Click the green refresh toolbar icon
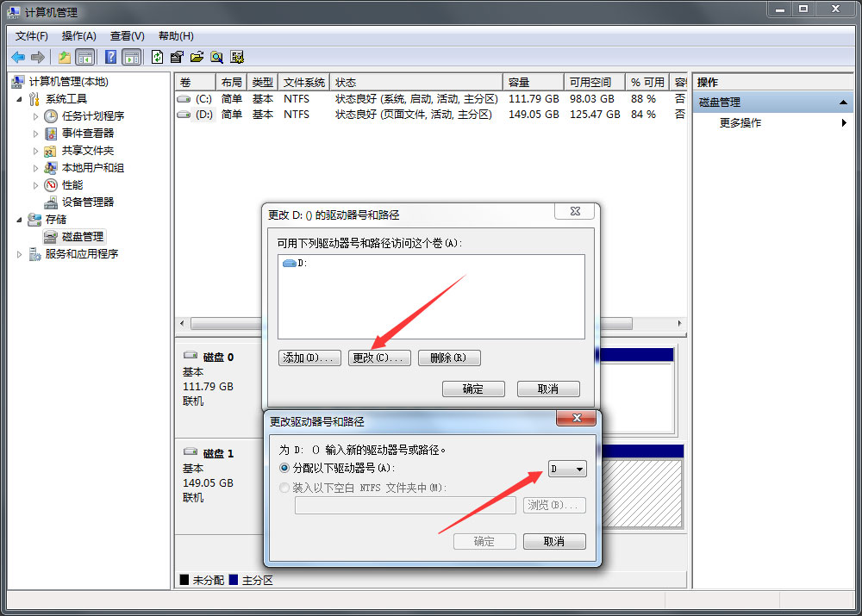This screenshot has height=616, width=862. click(157, 57)
